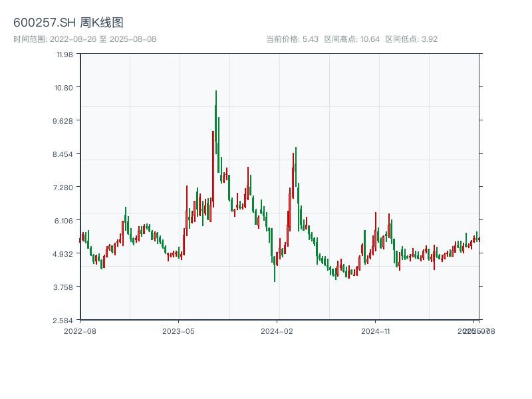Click the y-axis label 10.80

click(64, 88)
